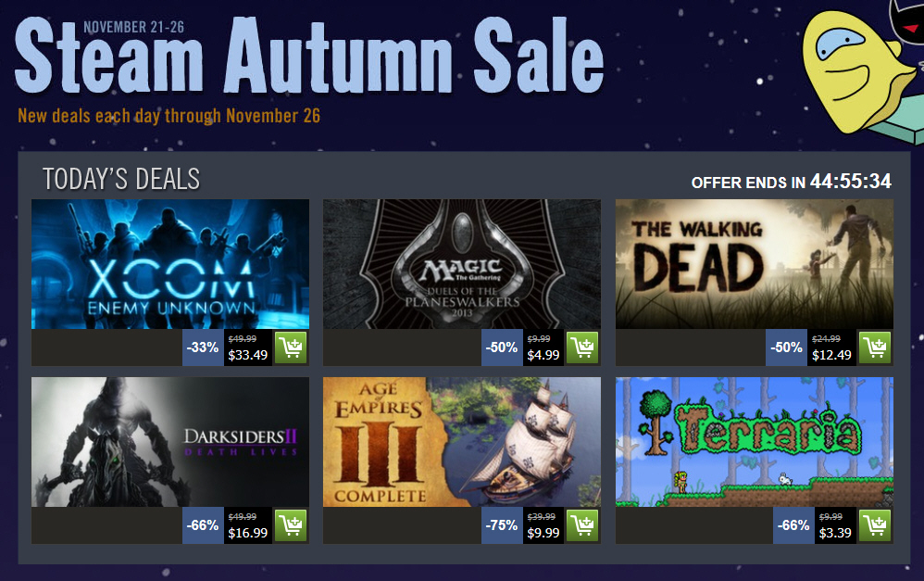924x581 pixels.
Task: Click the $16.99 Darksiders II price
Action: pos(247,533)
